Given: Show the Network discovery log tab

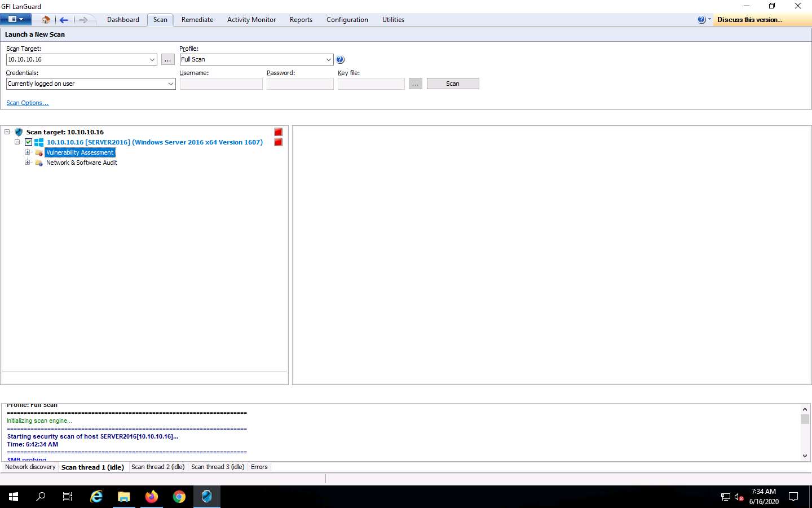Looking at the screenshot, I should [x=30, y=467].
